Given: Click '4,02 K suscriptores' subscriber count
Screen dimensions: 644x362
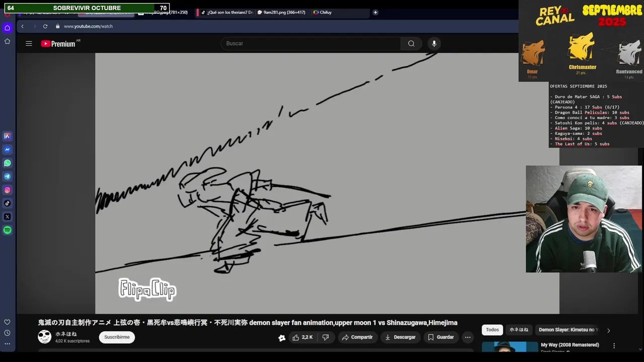Looking at the screenshot, I should tap(72, 341).
